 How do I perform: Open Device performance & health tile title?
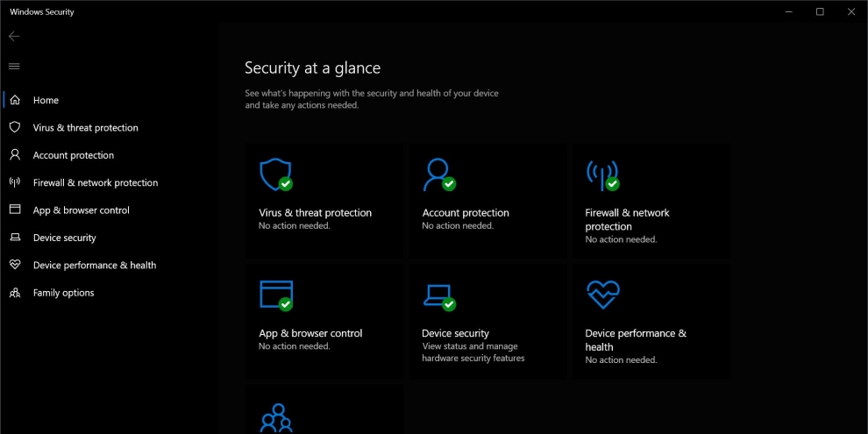point(636,340)
